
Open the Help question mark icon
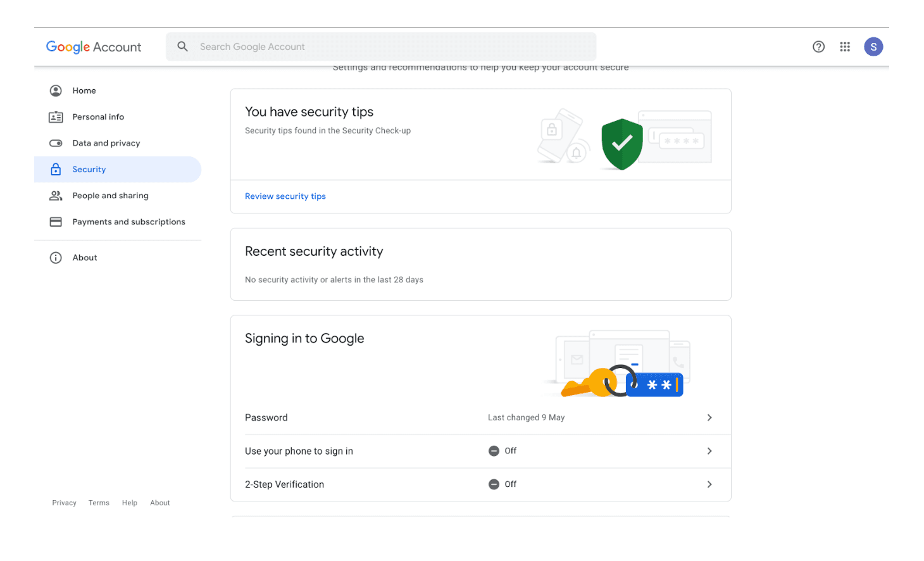click(818, 46)
